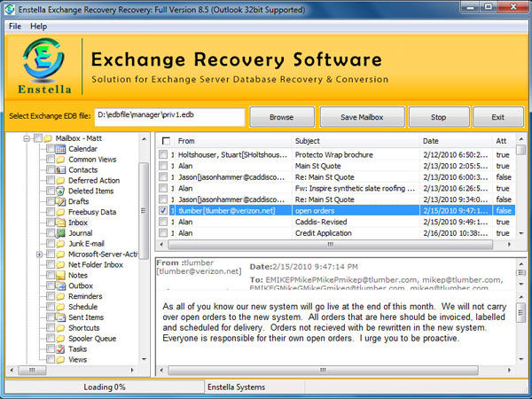This screenshot has width=532, height=399.
Task: Click the Drafts pencil icon
Action: pyautogui.click(x=60, y=201)
